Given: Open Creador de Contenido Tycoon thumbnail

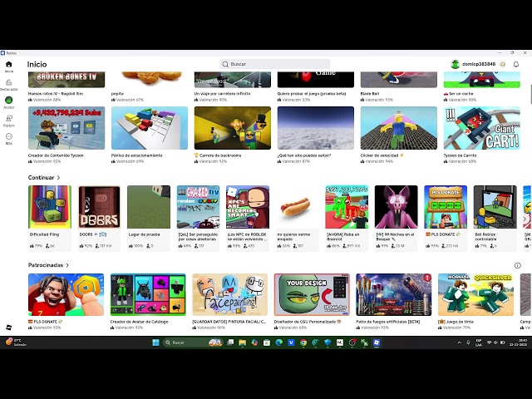Looking at the screenshot, I should [x=66, y=128].
